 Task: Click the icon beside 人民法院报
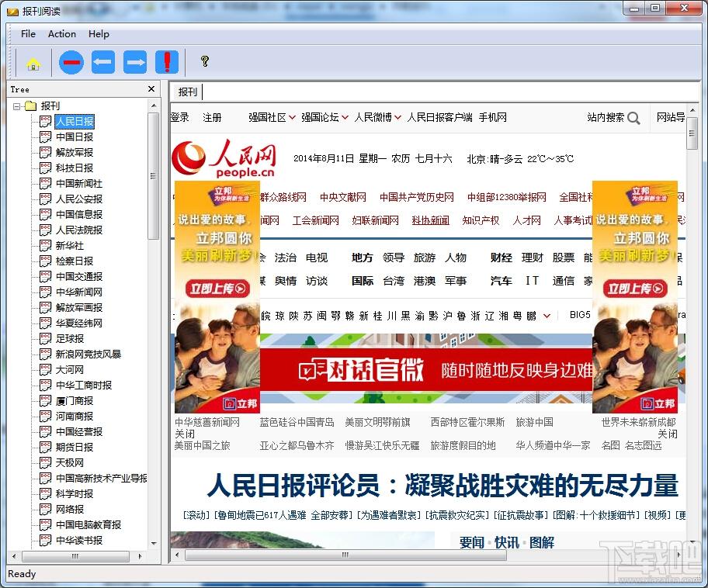45,230
